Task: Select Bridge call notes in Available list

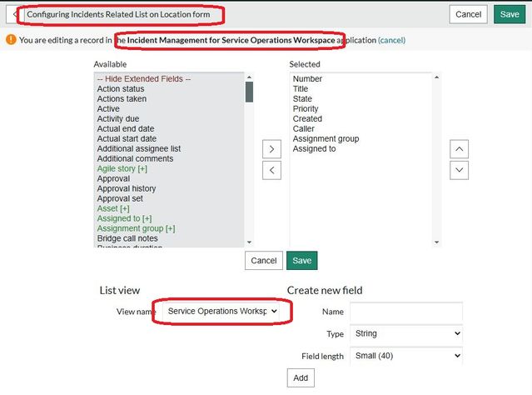Action: 127,238
